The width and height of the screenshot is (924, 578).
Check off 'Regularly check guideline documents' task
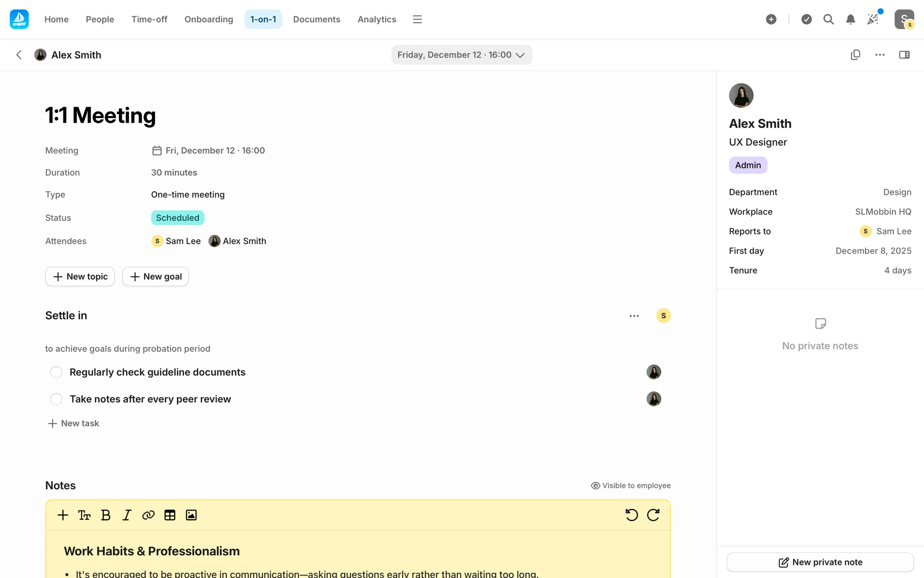56,372
